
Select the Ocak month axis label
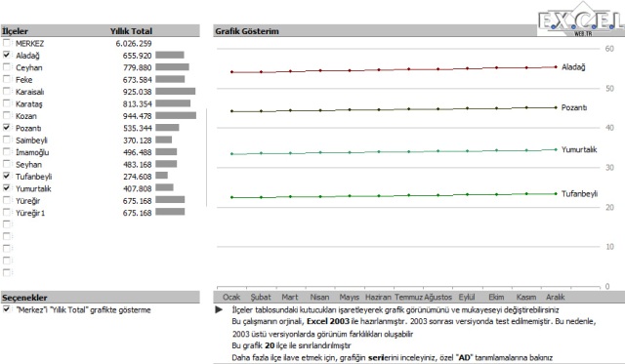click(x=231, y=297)
